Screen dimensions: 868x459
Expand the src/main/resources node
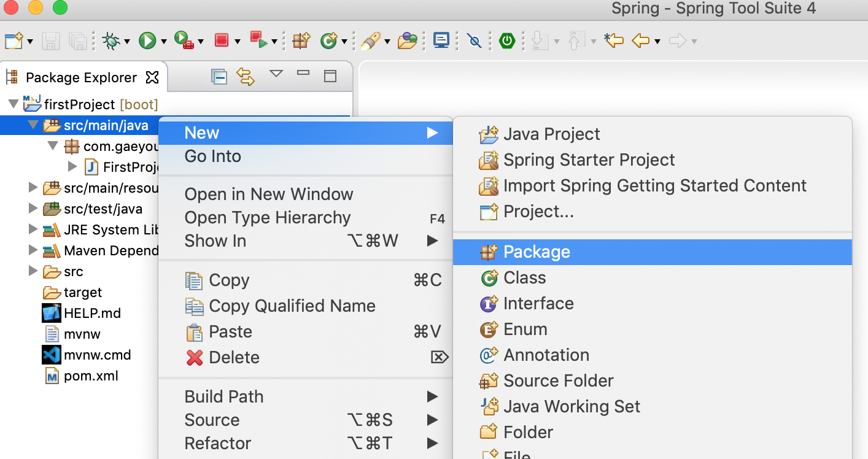[33, 187]
